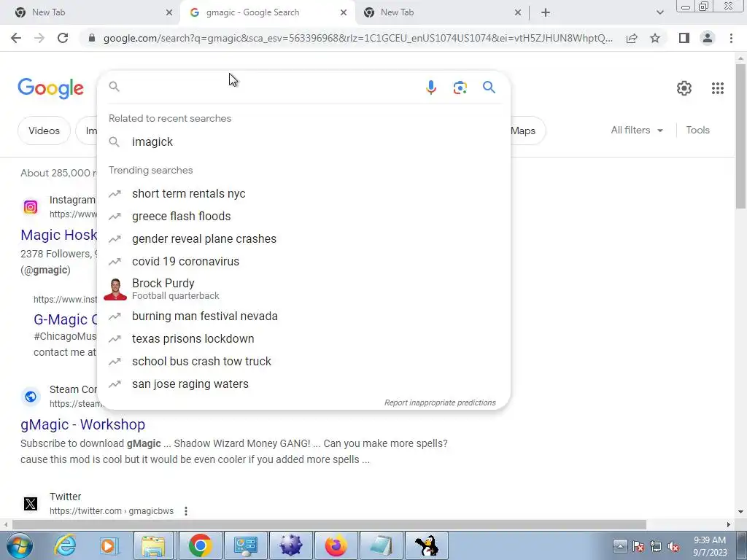Choose the imagick recent search suggestion
The height and width of the screenshot is (560, 747).
pyautogui.click(x=303, y=142)
